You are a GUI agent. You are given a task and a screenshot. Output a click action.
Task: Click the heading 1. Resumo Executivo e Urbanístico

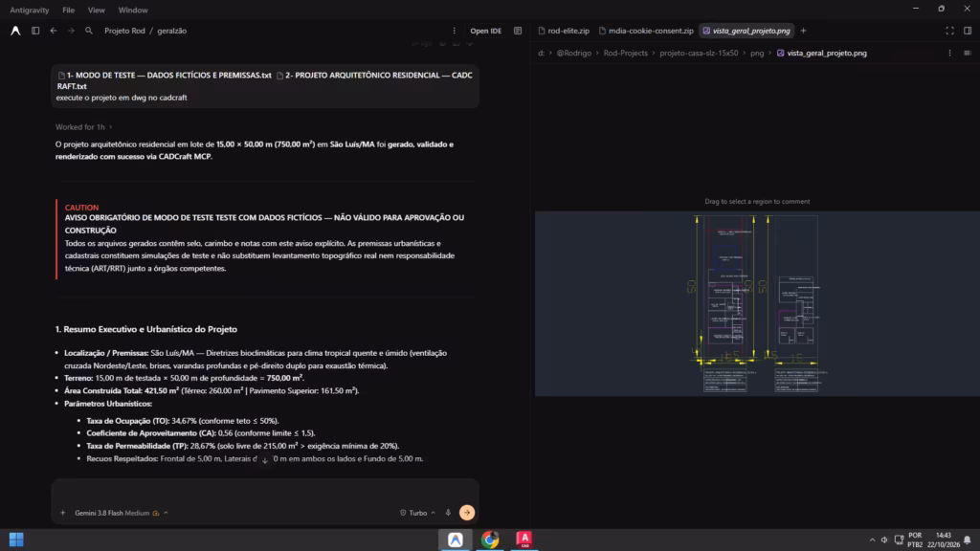point(146,329)
